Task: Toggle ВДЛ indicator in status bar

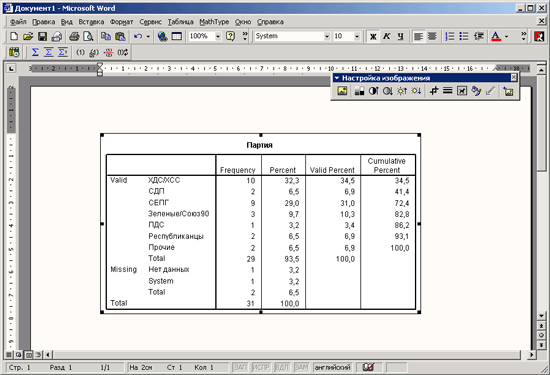Action: tap(282, 367)
